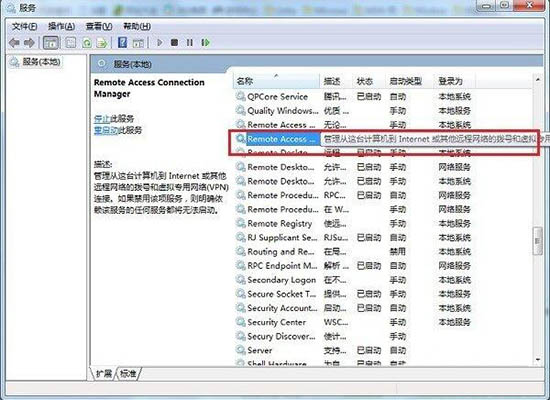This screenshot has height=400, width=550.
Task: Click the restart service toolbar icon
Action: [x=206, y=43]
